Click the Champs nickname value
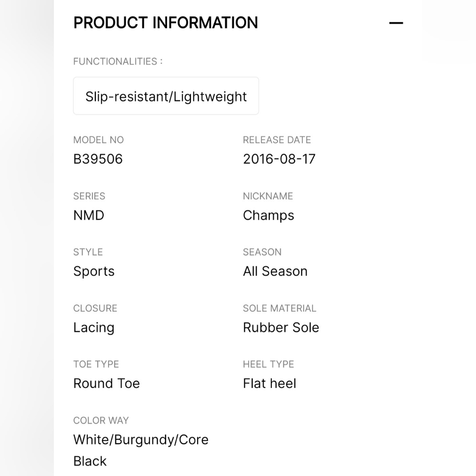The height and width of the screenshot is (476, 476). pos(268,216)
